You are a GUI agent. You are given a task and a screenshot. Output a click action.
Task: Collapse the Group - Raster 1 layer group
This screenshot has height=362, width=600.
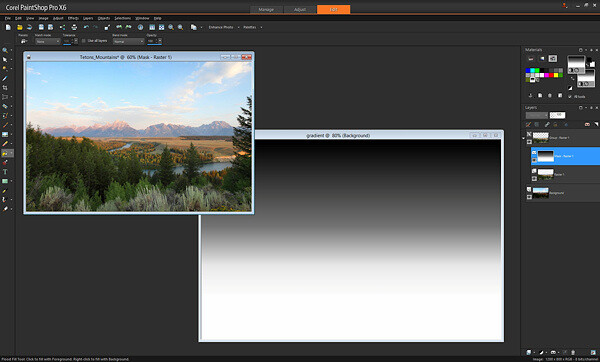(523, 139)
